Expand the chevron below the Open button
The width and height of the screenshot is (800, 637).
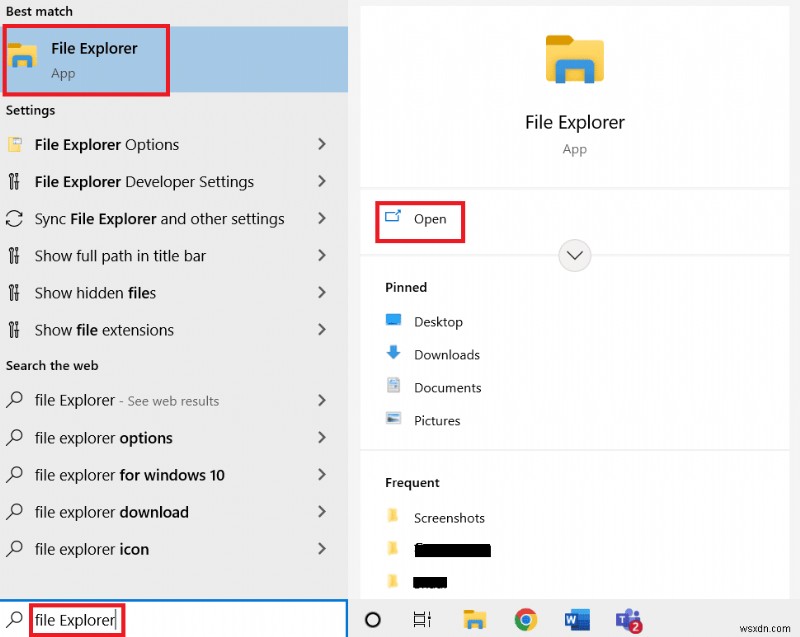click(x=574, y=255)
